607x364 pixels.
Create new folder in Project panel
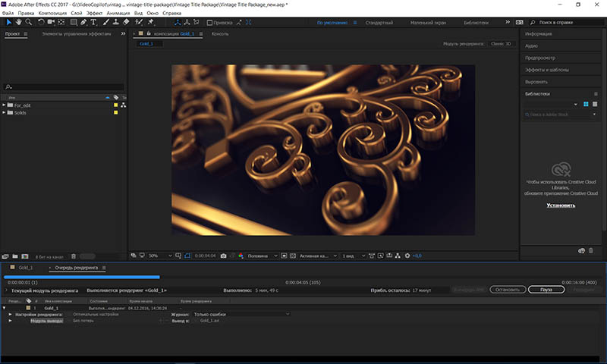15,256
